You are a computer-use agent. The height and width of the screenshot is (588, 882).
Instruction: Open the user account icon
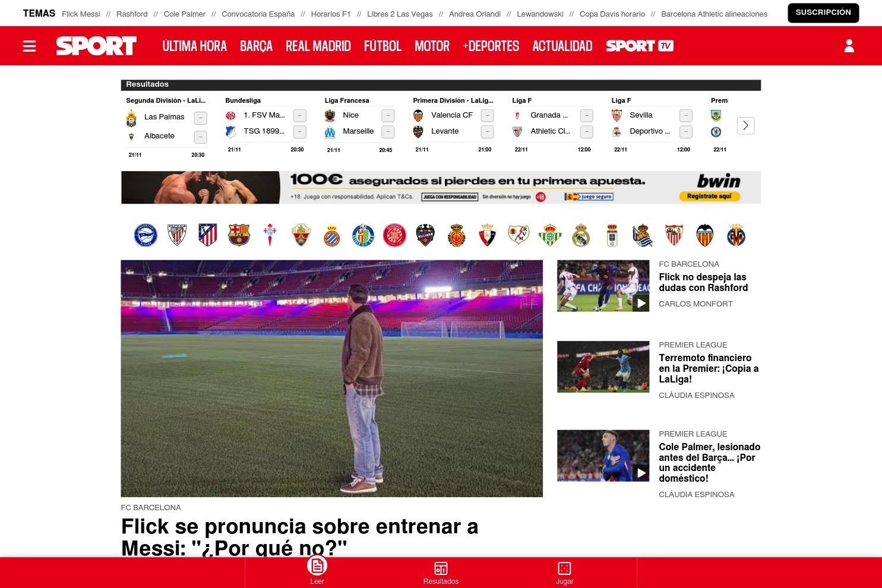849,46
